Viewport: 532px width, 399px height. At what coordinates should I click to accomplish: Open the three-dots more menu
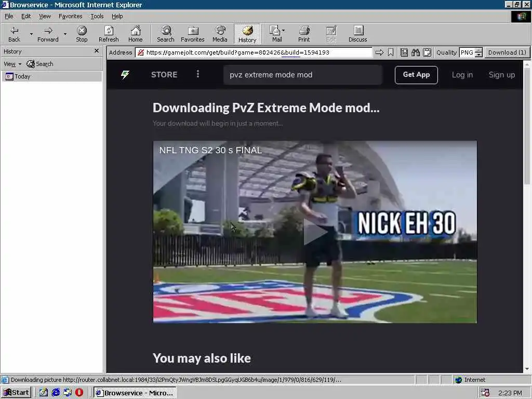pos(198,74)
